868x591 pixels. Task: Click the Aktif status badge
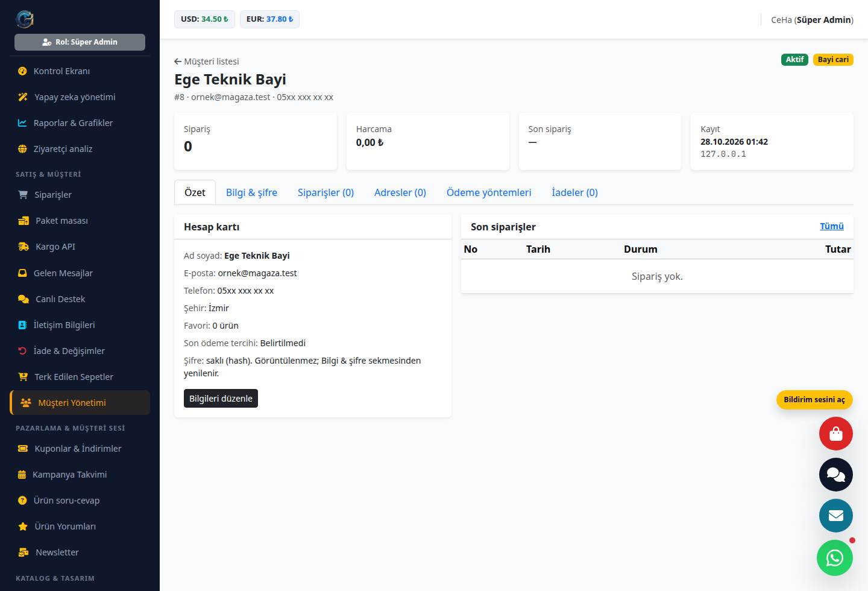click(794, 60)
